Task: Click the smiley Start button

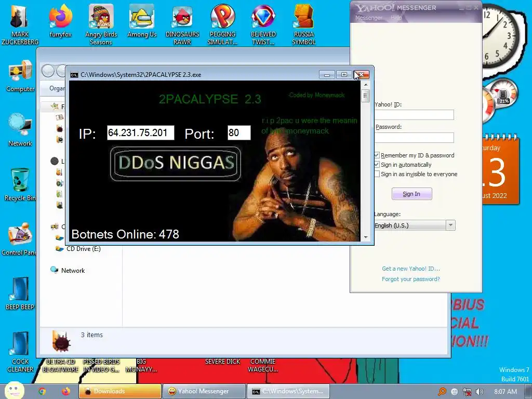Action: click(14, 390)
